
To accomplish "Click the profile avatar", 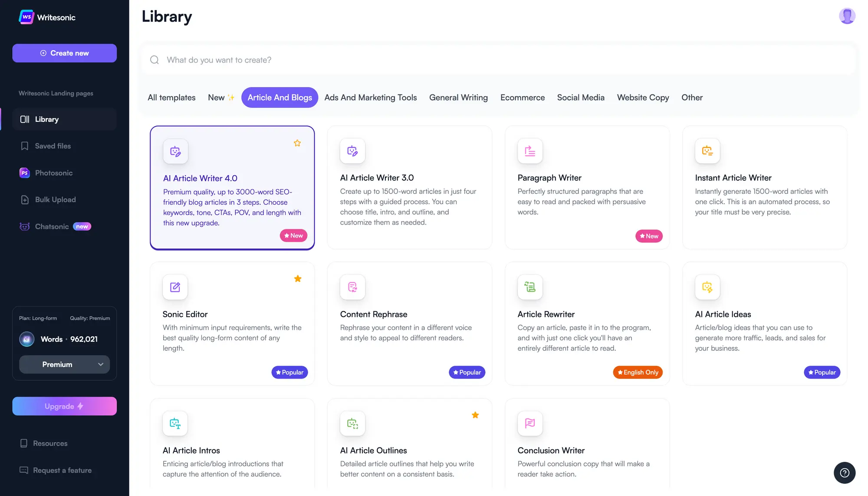I will pyautogui.click(x=847, y=16).
